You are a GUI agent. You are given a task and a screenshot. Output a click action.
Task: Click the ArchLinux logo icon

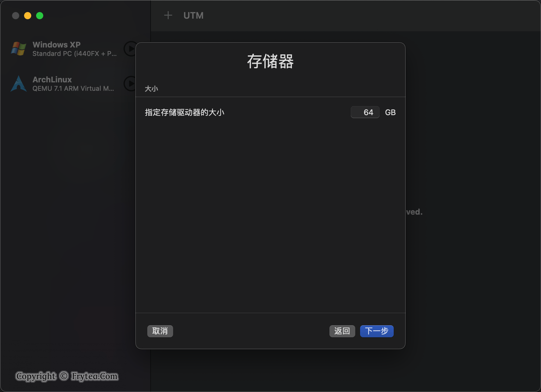pos(18,84)
